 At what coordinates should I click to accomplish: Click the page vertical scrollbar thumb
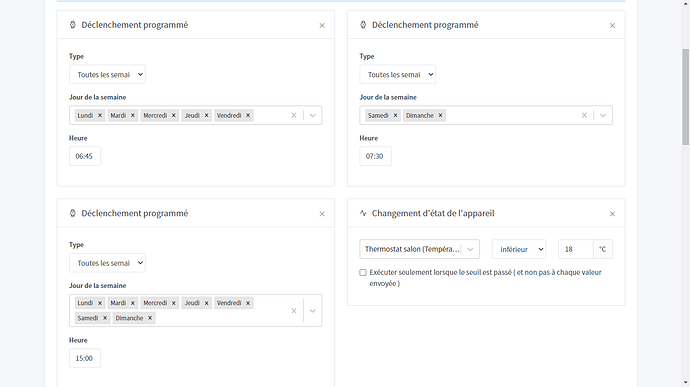coord(686,97)
